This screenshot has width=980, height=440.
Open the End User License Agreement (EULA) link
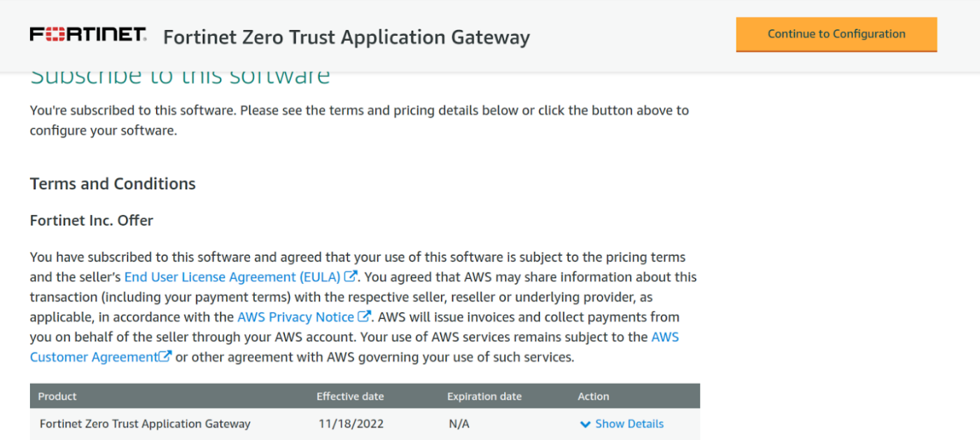coord(231,276)
